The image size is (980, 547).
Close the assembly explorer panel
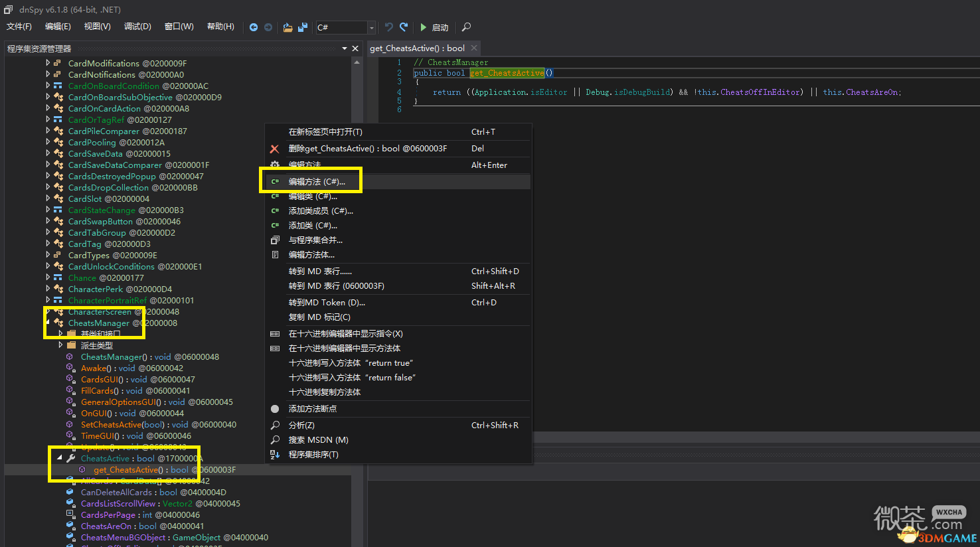point(355,48)
